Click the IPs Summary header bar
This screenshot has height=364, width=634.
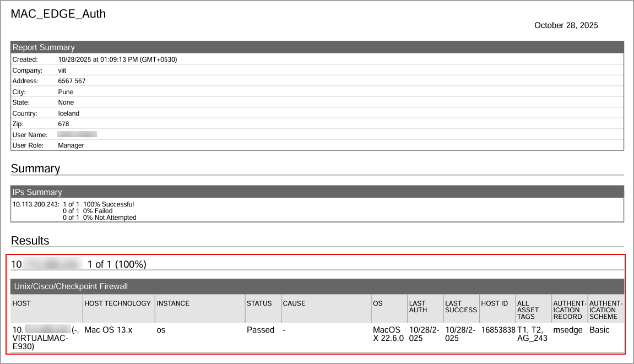[317, 192]
